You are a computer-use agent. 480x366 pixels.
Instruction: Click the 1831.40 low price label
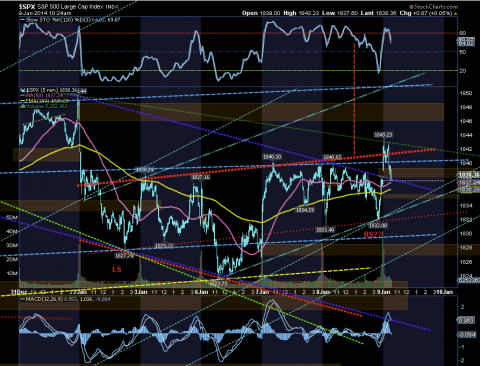(x=325, y=230)
